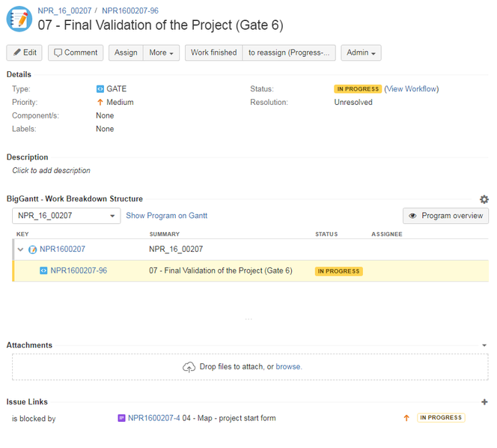Collapse the NPR1600207 tree row
Screen dimensions: 497x448
click(21, 249)
